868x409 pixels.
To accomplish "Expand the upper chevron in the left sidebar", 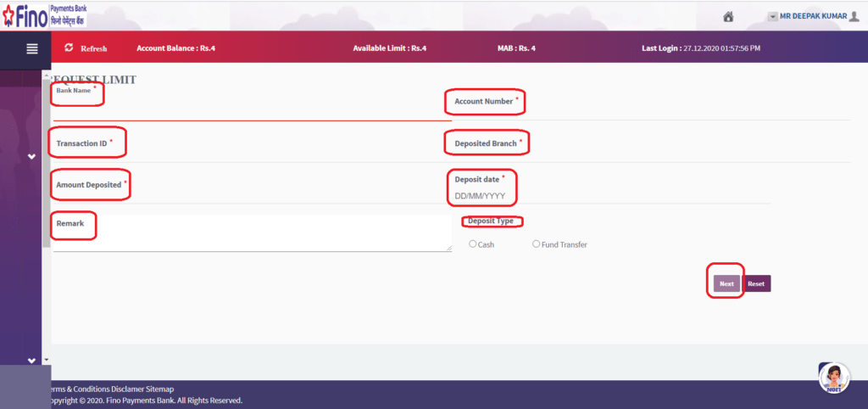I will (x=31, y=157).
